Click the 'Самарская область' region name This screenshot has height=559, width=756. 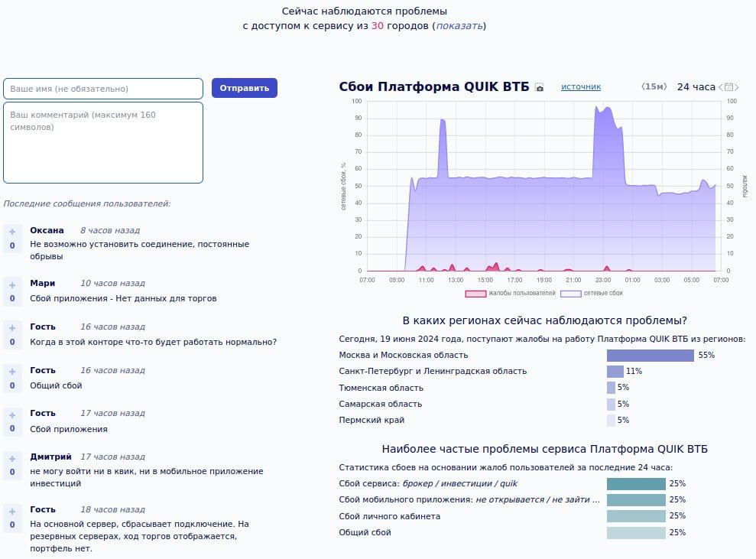(381, 405)
